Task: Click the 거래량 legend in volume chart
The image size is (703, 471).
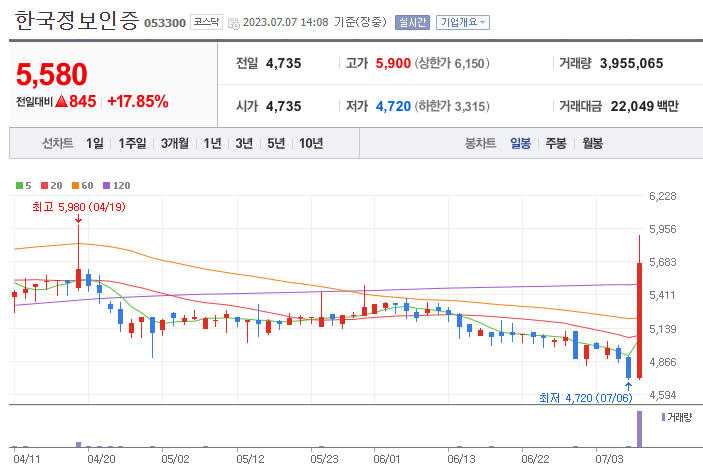Action: [677, 418]
